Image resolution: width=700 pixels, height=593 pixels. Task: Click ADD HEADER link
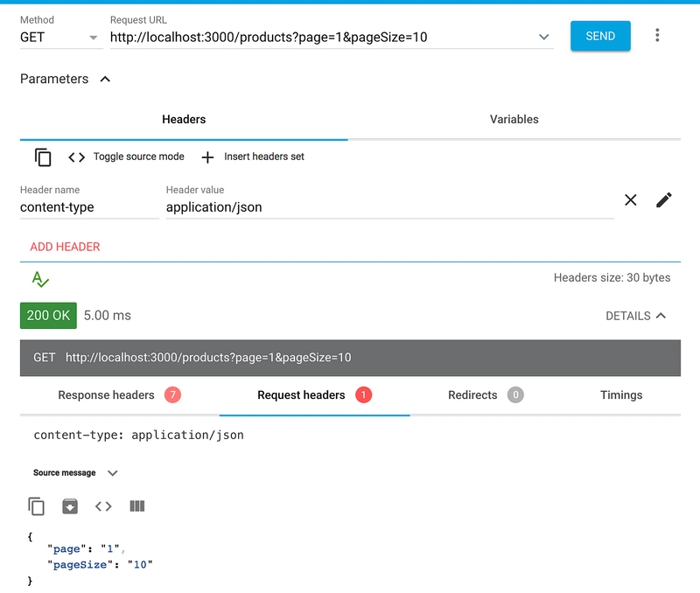coord(65,247)
